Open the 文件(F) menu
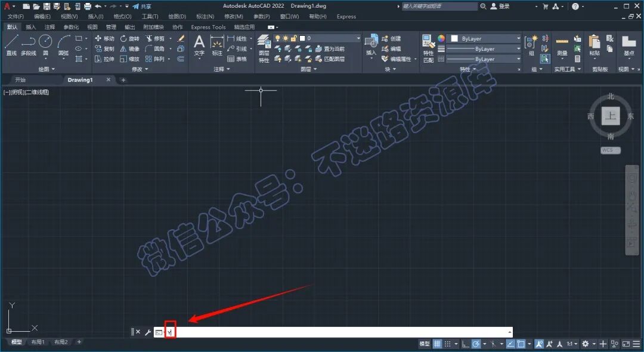 coord(16,17)
